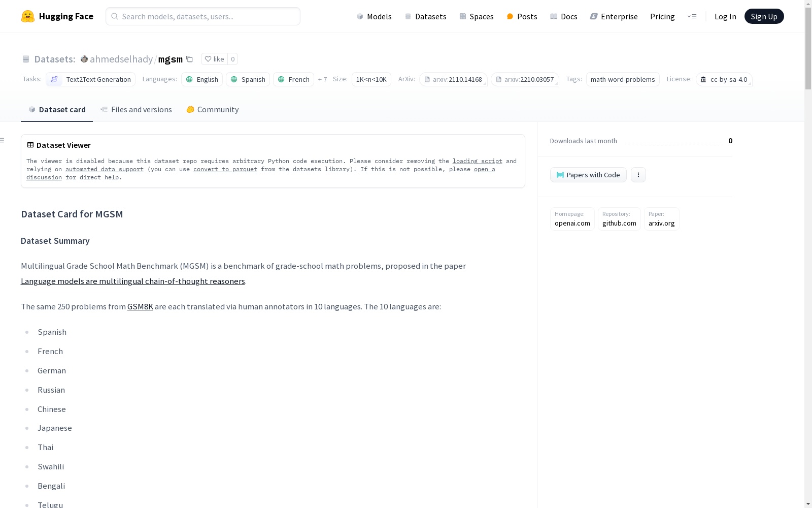
Task: Click the Sign Up button
Action: tap(764, 16)
